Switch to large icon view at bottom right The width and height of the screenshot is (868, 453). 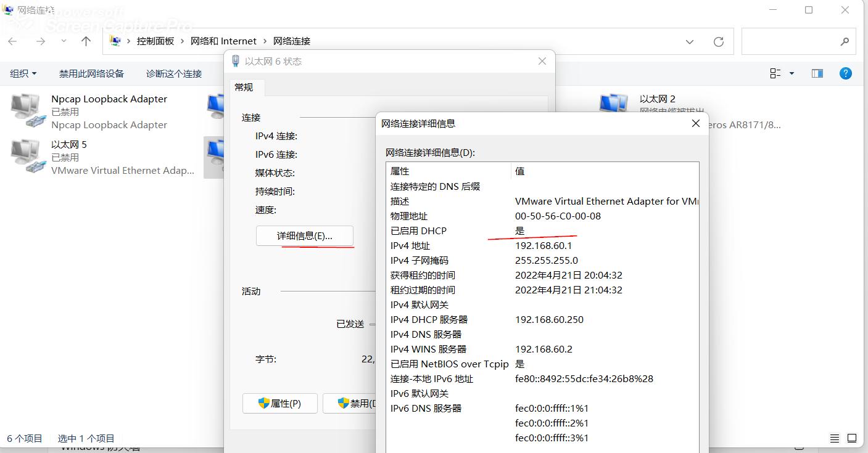coord(853,438)
